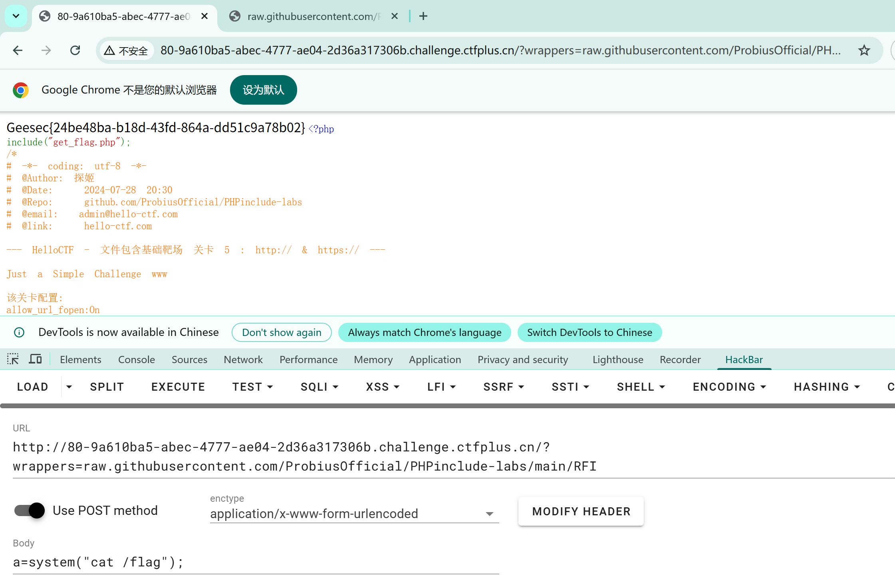Switch to the Network DevTools tab

(x=243, y=360)
